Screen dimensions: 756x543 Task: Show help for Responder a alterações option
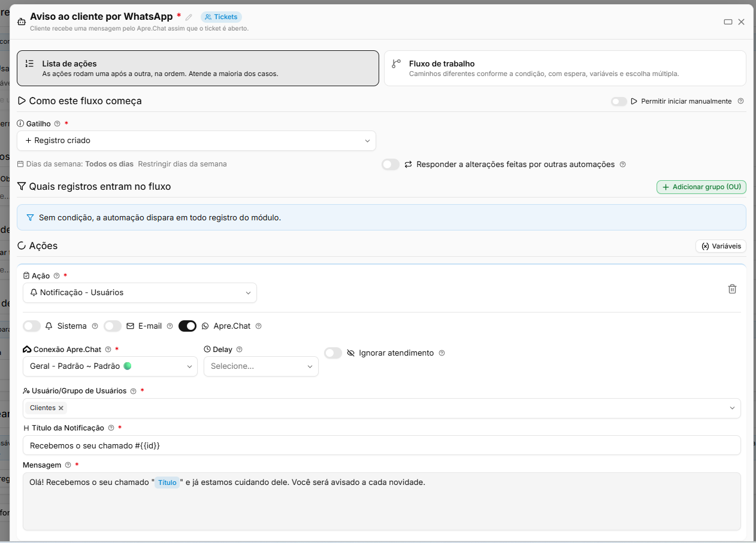pyautogui.click(x=622, y=164)
